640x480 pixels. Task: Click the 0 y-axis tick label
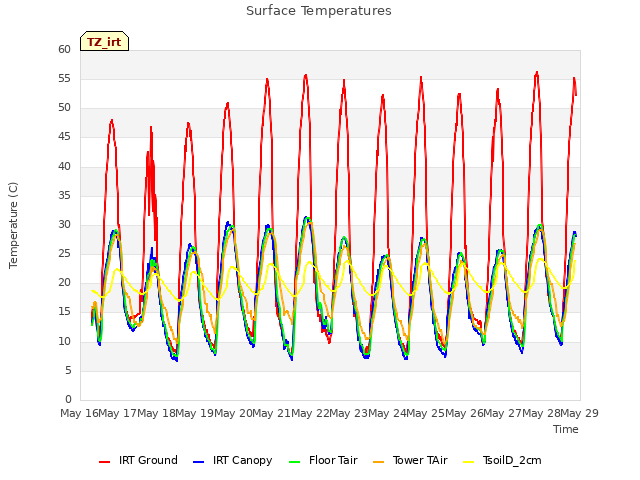click(68, 399)
